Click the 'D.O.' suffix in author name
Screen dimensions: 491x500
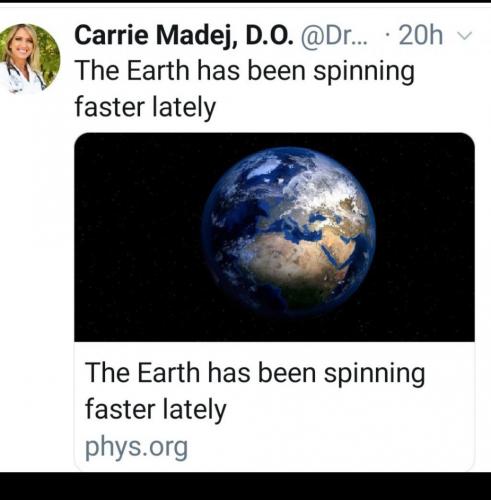point(269,35)
